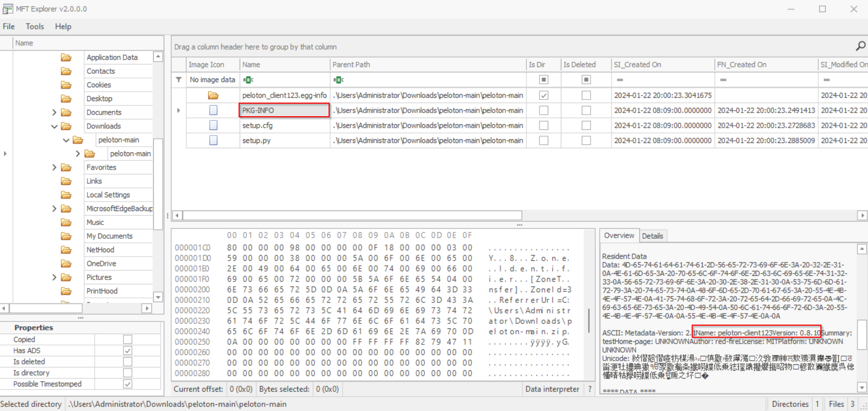Viewport: 868px width, 411px height.
Task: Expand the Pictures tree node
Action: (54, 277)
